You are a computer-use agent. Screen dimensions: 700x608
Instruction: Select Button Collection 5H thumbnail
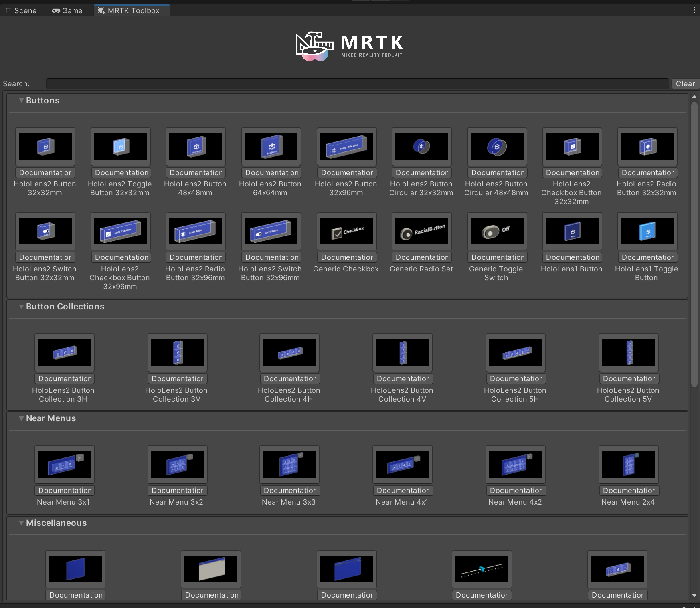(516, 353)
